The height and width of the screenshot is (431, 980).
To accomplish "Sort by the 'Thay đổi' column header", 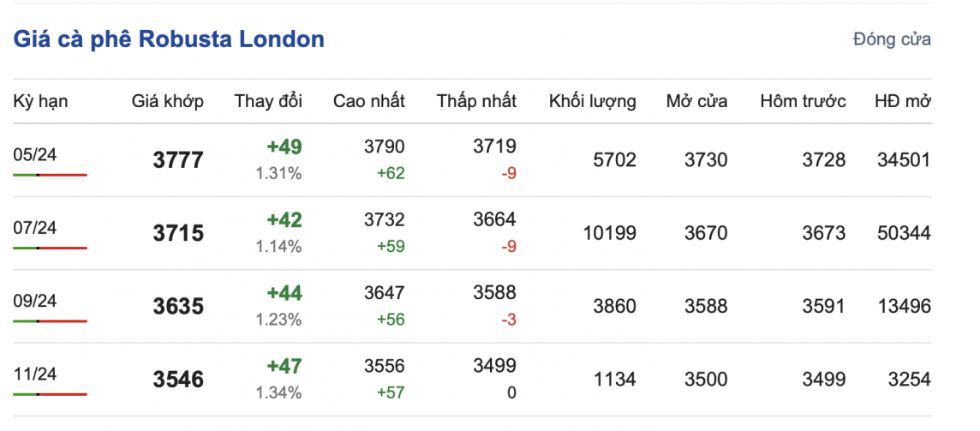I will (x=268, y=101).
